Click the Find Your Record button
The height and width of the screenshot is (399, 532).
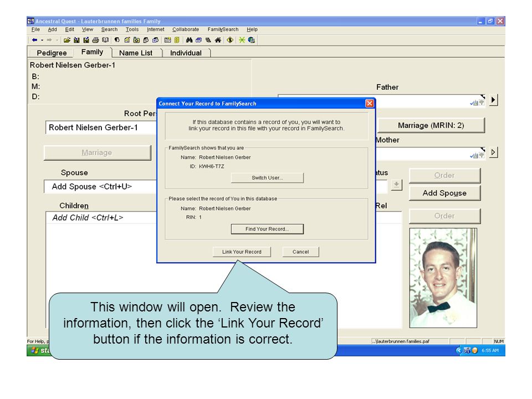tap(267, 229)
